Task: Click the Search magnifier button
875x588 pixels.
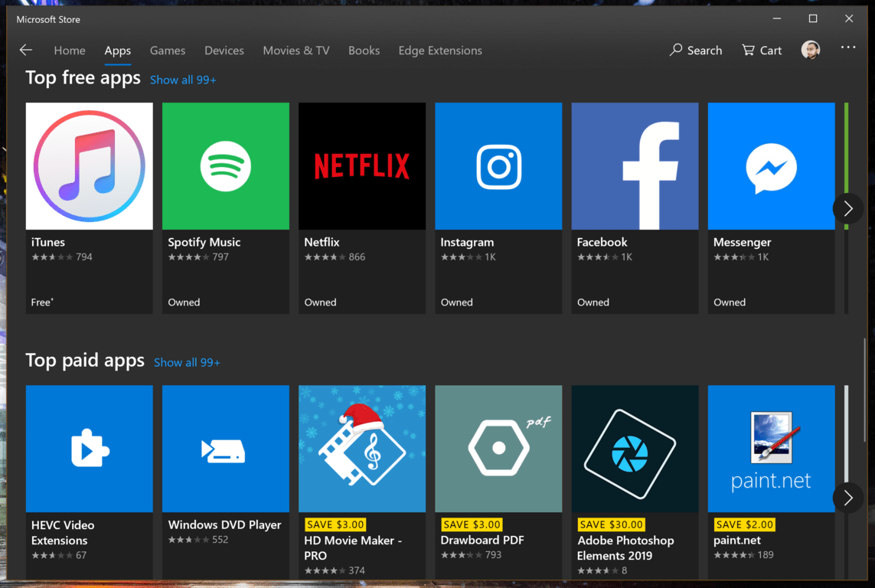Action: coord(695,51)
